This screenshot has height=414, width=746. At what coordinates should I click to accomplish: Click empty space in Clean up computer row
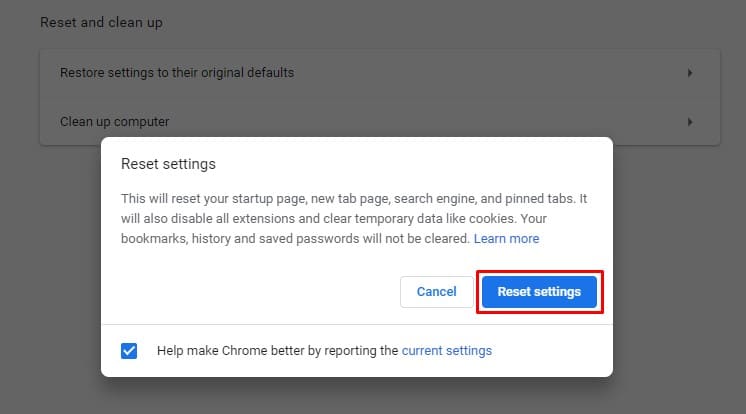[420, 122]
